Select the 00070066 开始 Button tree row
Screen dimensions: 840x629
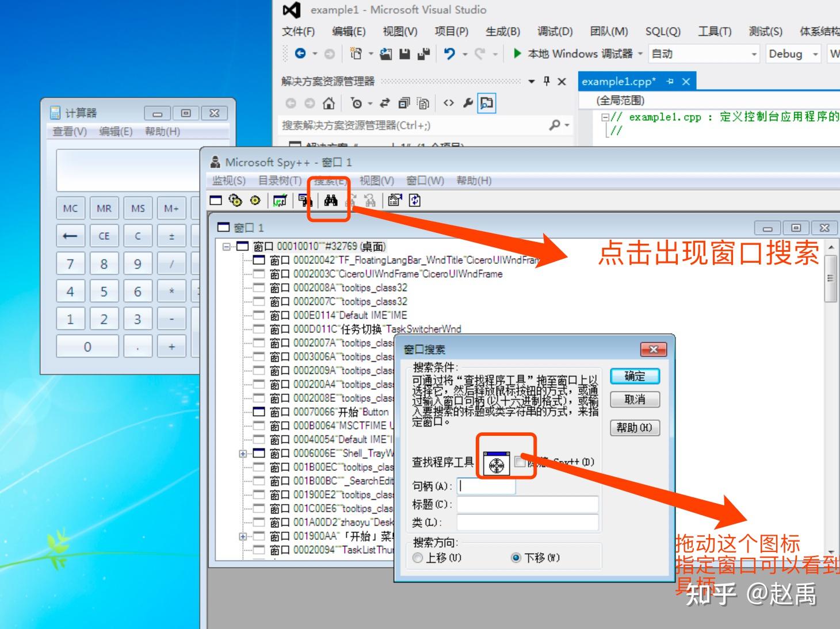[321, 412]
